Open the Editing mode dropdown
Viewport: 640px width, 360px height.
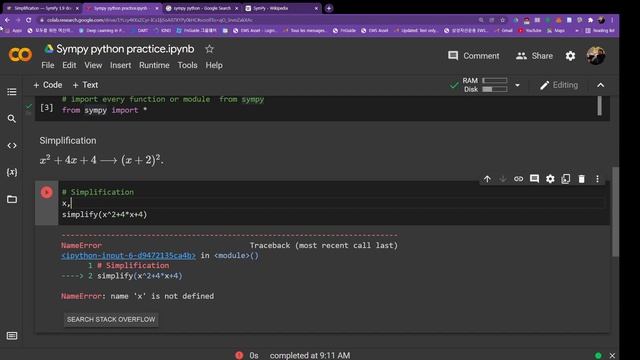point(559,85)
